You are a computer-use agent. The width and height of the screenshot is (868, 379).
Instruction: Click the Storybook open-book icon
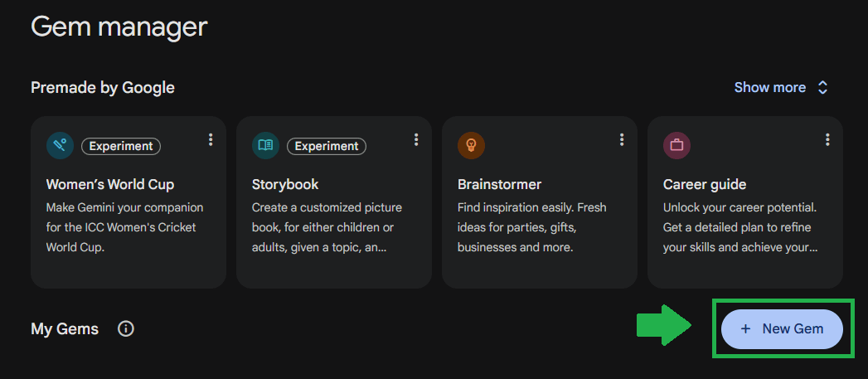click(265, 145)
